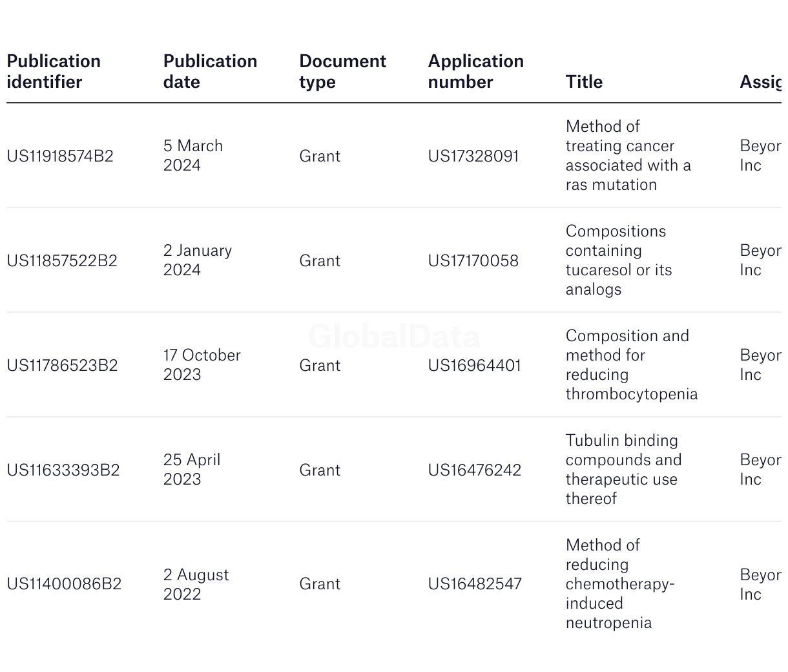The width and height of the screenshot is (788, 672).
Task: Click the Title column header
Action: point(584,82)
